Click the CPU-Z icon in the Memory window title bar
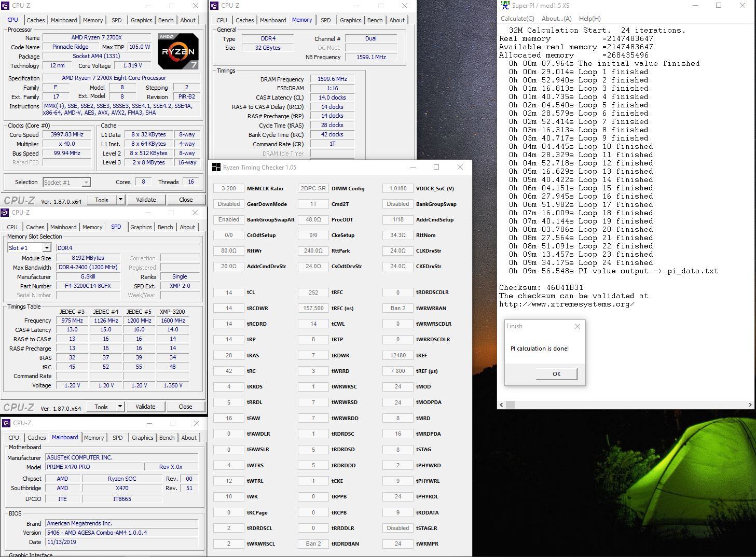 tap(215, 6)
